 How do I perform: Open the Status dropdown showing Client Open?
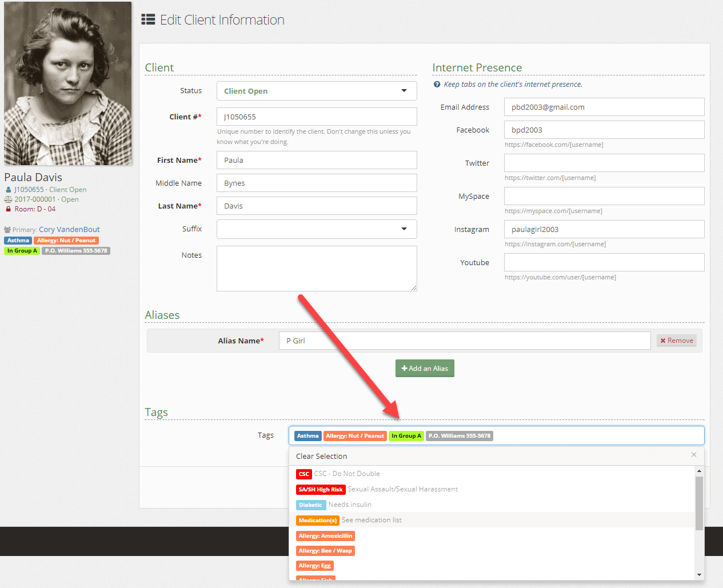pyautogui.click(x=317, y=91)
